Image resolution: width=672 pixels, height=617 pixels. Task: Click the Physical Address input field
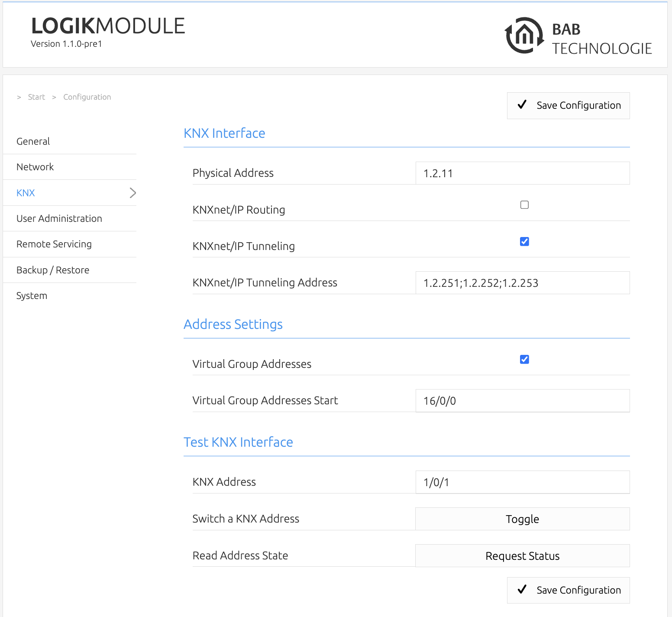coord(523,173)
